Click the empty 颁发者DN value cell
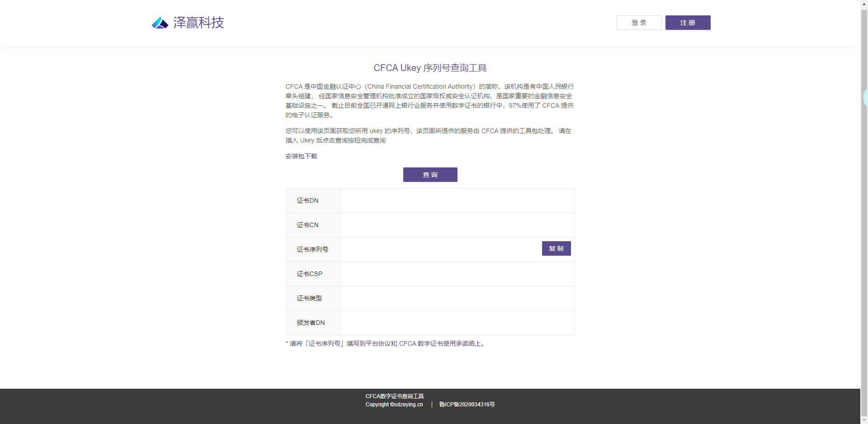 [457, 323]
